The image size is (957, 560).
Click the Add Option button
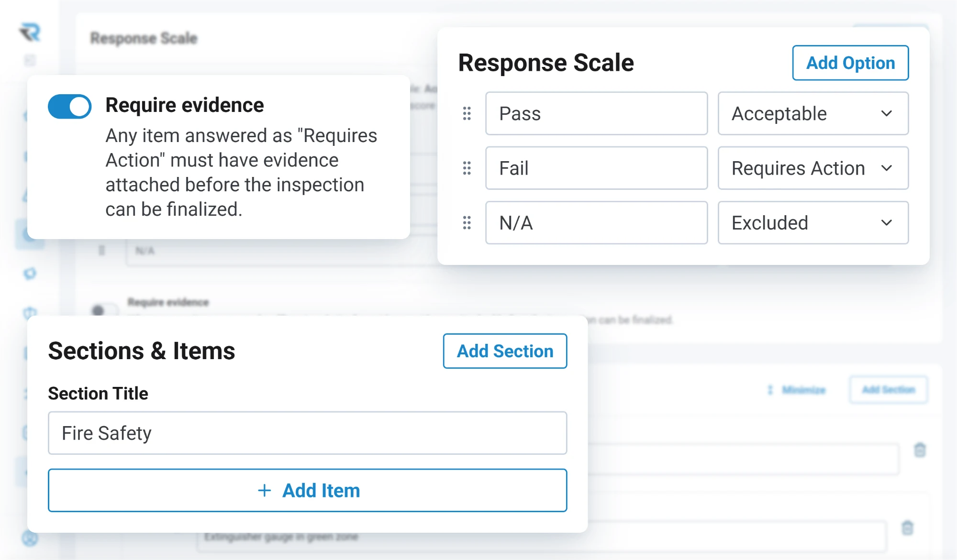pyautogui.click(x=850, y=63)
